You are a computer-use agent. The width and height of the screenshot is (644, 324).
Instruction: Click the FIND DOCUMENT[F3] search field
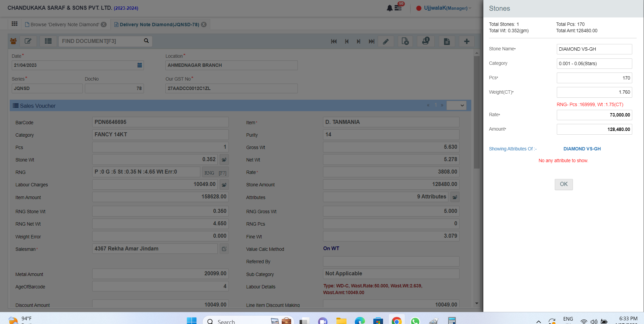pos(101,41)
